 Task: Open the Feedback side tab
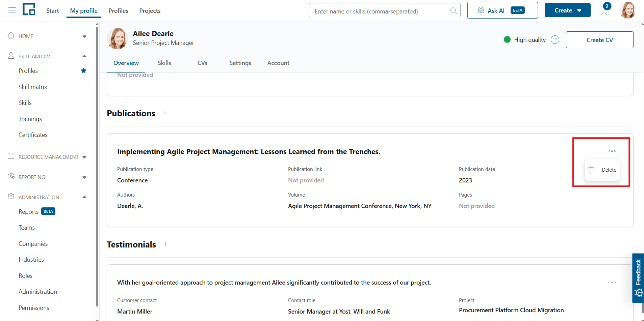[638, 278]
